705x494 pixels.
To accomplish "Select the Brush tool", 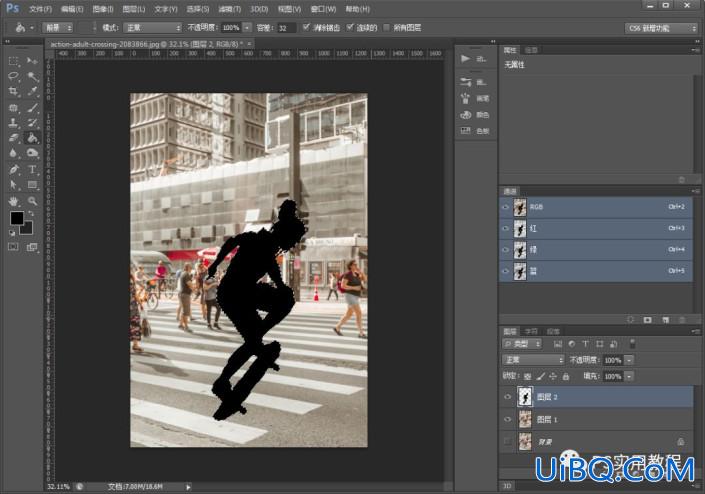I will (32, 107).
